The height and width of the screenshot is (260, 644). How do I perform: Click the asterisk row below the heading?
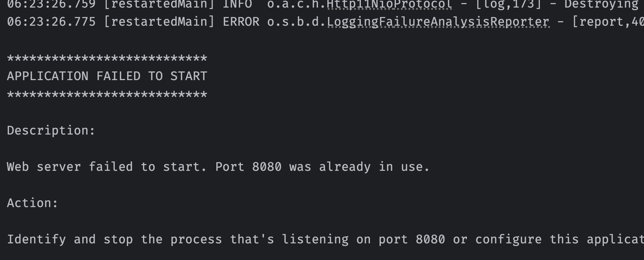coord(107,94)
